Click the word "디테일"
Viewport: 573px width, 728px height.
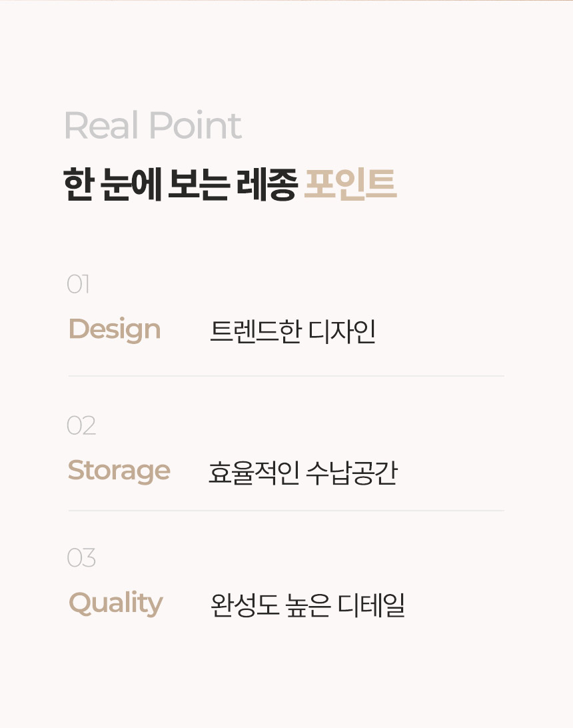[371, 605]
